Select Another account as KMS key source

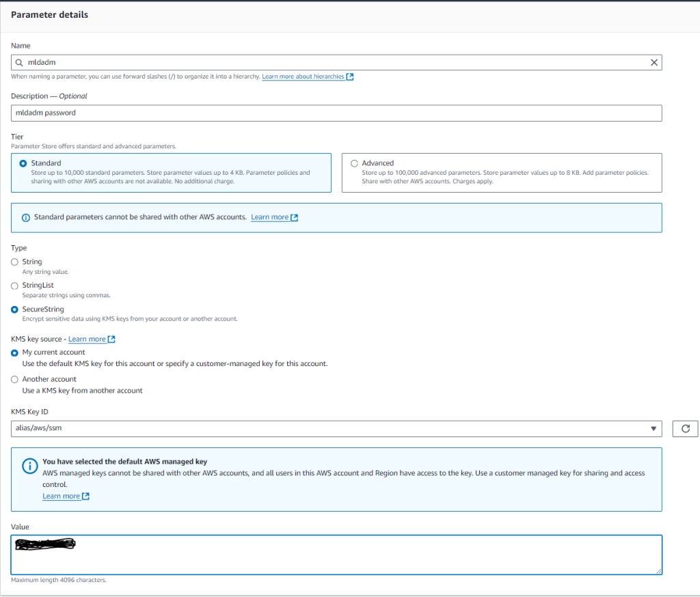point(14,379)
